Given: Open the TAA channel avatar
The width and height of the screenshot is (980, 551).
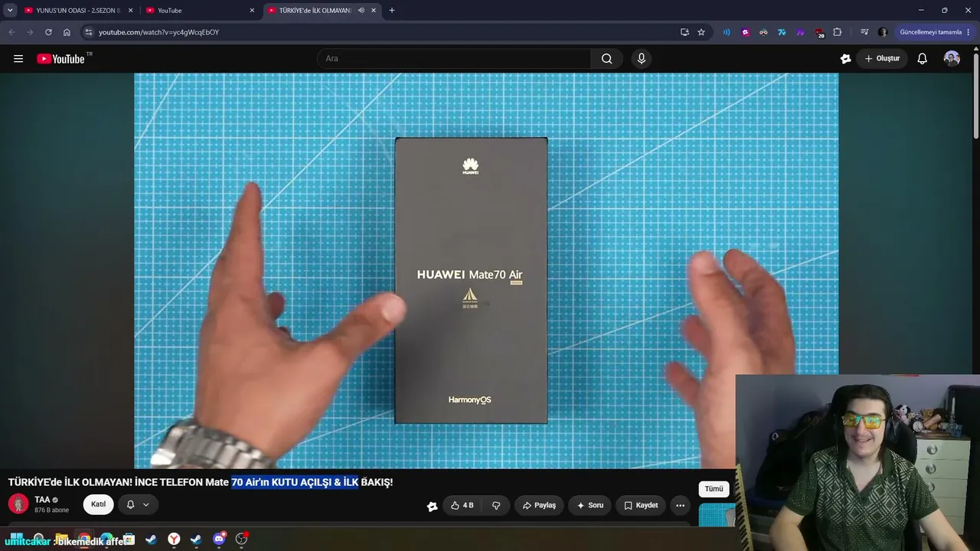Looking at the screenshot, I should pyautogui.click(x=18, y=504).
